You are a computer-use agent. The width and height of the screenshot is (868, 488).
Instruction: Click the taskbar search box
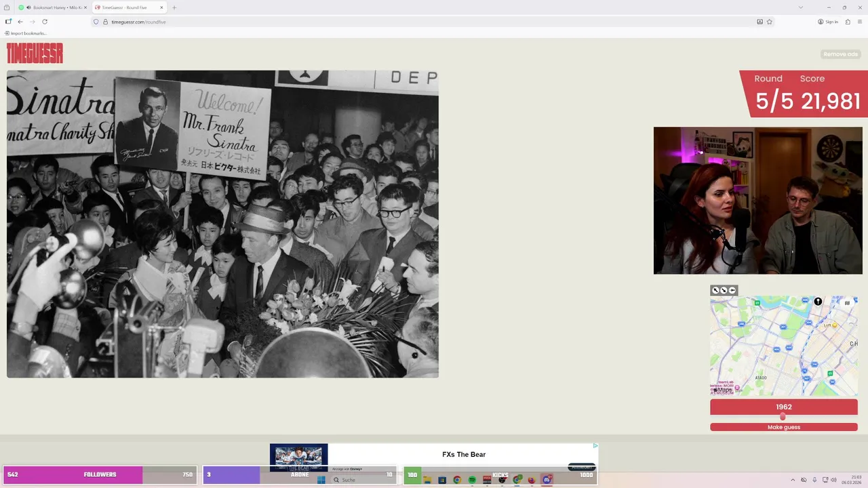pyautogui.click(x=363, y=480)
